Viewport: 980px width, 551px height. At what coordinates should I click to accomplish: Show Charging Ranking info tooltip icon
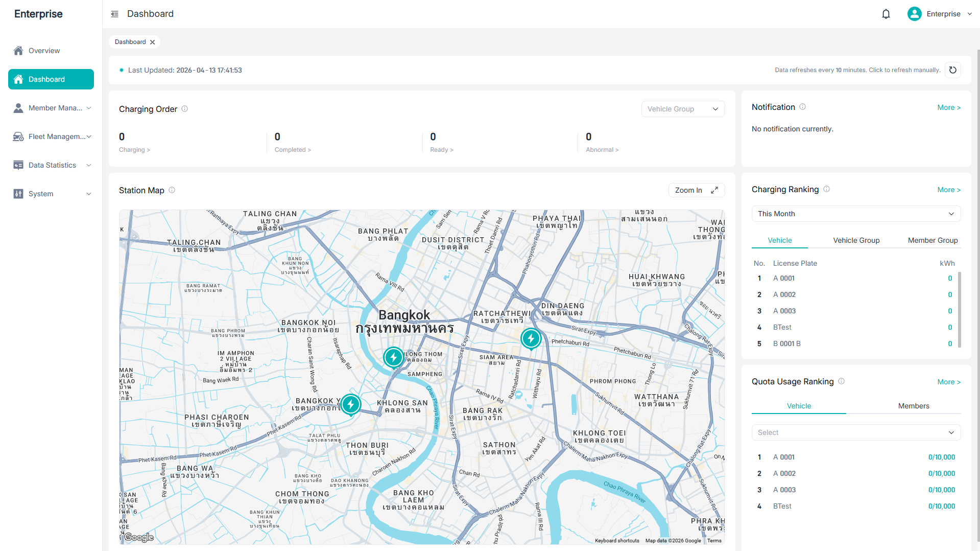coord(826,189)
